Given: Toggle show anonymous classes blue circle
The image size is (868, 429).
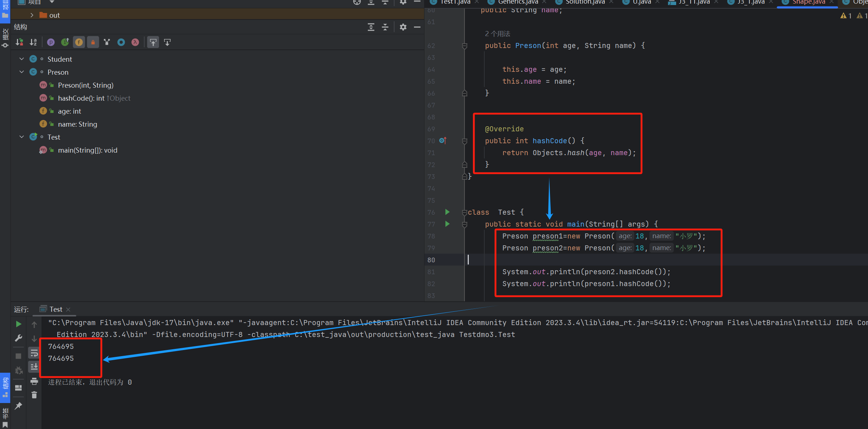Looking at the screenshot, I should click(121, 42).
